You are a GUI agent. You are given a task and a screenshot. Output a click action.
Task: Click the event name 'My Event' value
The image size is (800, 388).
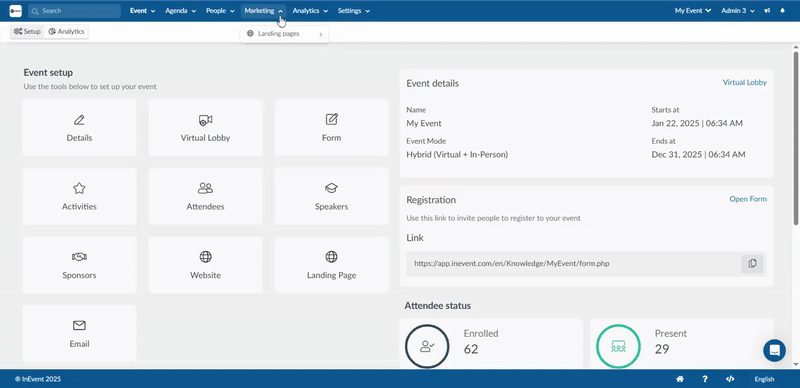(x=424, y=124)
